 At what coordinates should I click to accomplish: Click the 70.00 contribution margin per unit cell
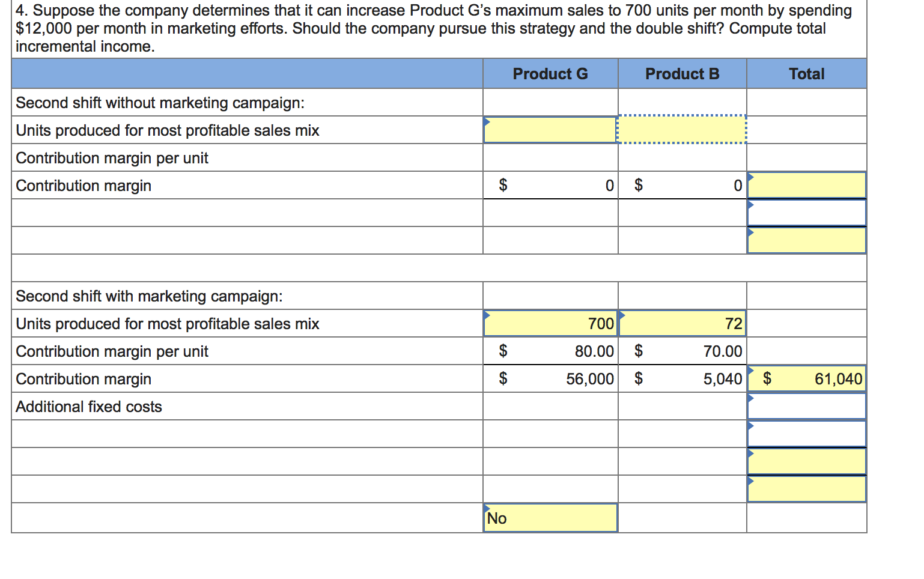click(682, 351)
